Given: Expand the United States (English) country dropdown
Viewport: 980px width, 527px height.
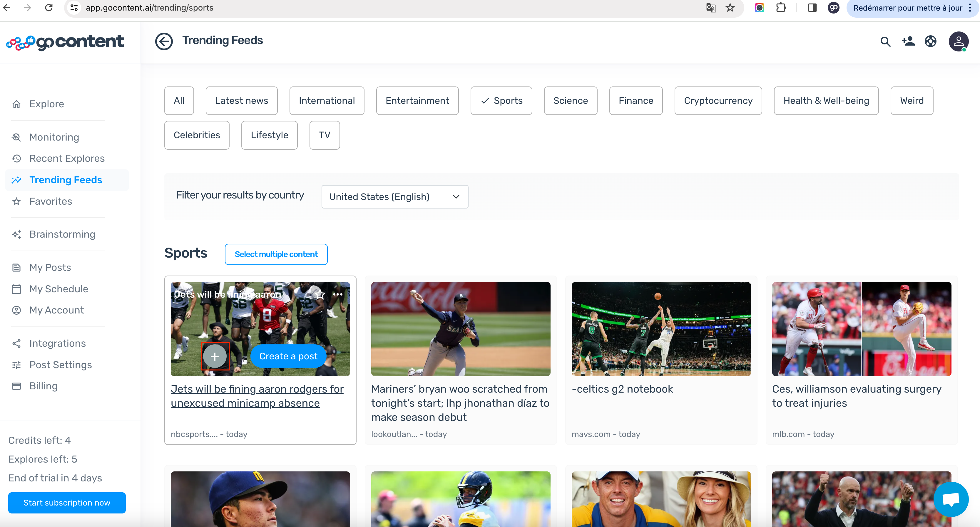Looking at the screenshot, I should [x=394, y=197].
